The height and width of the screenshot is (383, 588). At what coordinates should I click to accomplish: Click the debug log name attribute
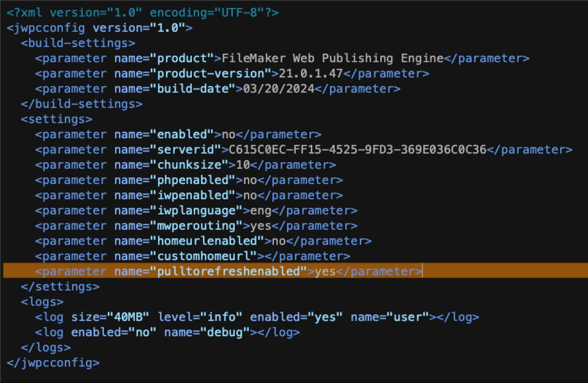207,333
